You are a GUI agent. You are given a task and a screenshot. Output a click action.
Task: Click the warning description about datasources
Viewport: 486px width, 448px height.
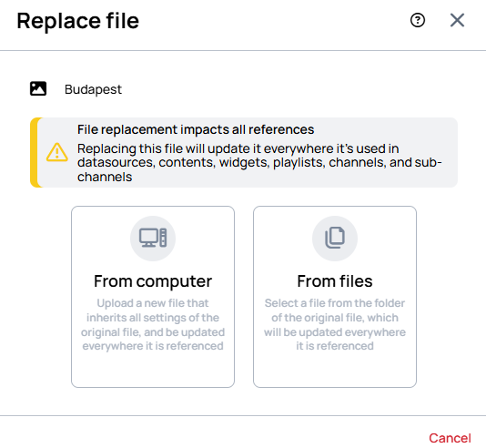pyautogui.click(x=259, y=163)
